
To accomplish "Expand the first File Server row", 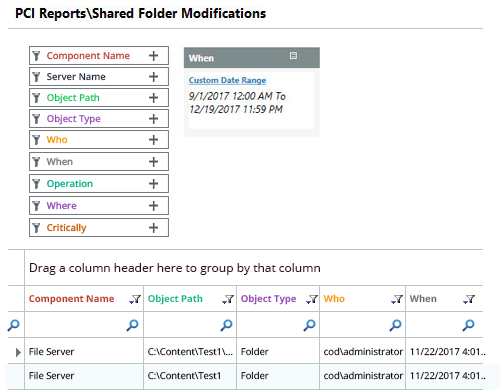I will coord(18,352).
